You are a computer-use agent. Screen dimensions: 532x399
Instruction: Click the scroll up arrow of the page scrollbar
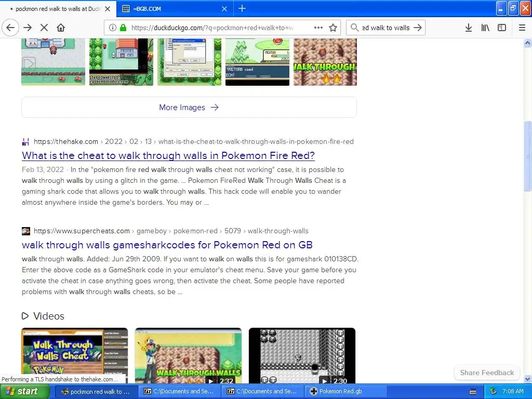pos(528,43)
